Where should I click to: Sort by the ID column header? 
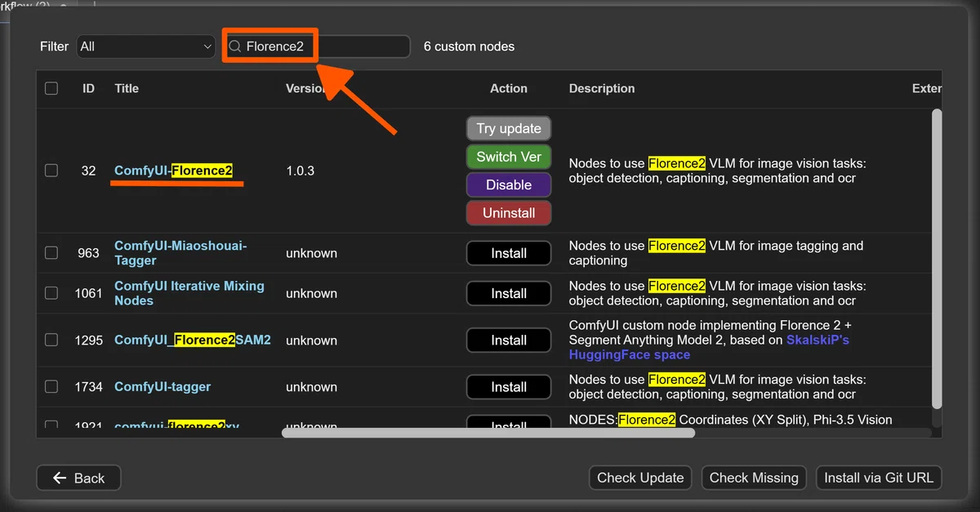[x=88, y=88]
